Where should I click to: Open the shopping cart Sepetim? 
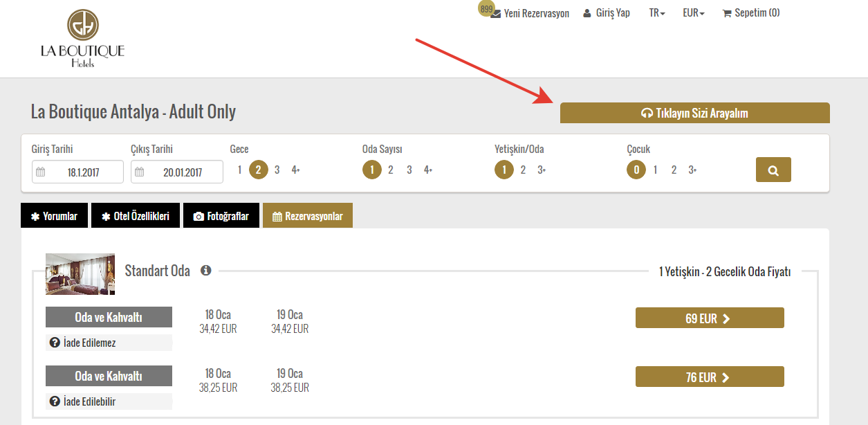point(751,12)
